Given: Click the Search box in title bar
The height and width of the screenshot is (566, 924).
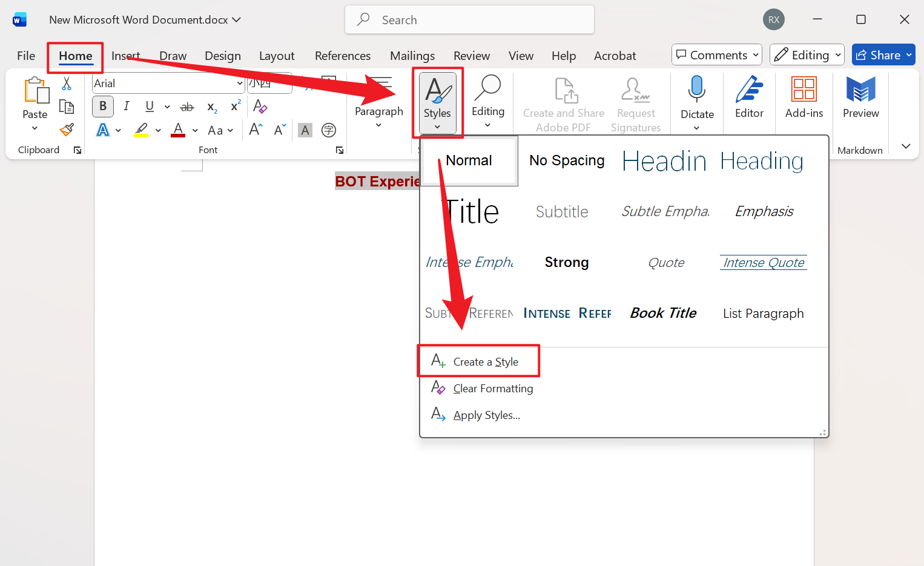Looking at the screenshot, I should [x=469, y=20].
